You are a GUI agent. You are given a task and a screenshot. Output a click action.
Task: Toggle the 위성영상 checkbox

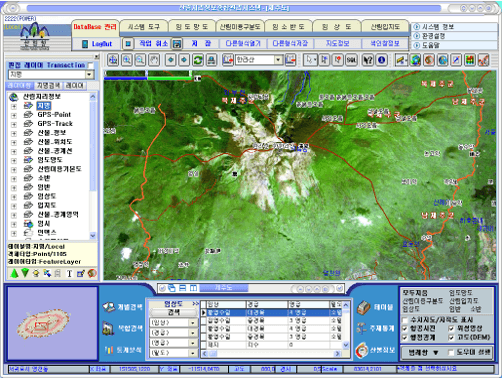451,329
